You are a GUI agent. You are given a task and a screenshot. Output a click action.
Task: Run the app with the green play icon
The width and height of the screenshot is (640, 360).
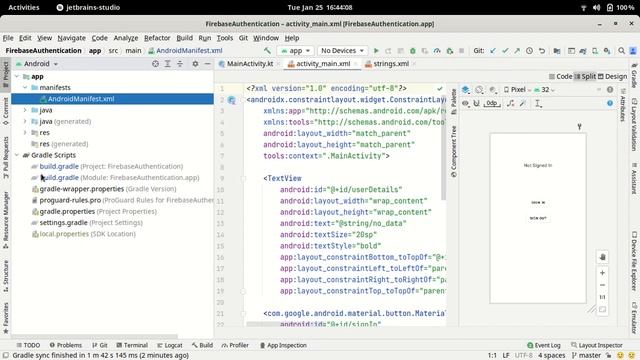[x=376, y=51]
